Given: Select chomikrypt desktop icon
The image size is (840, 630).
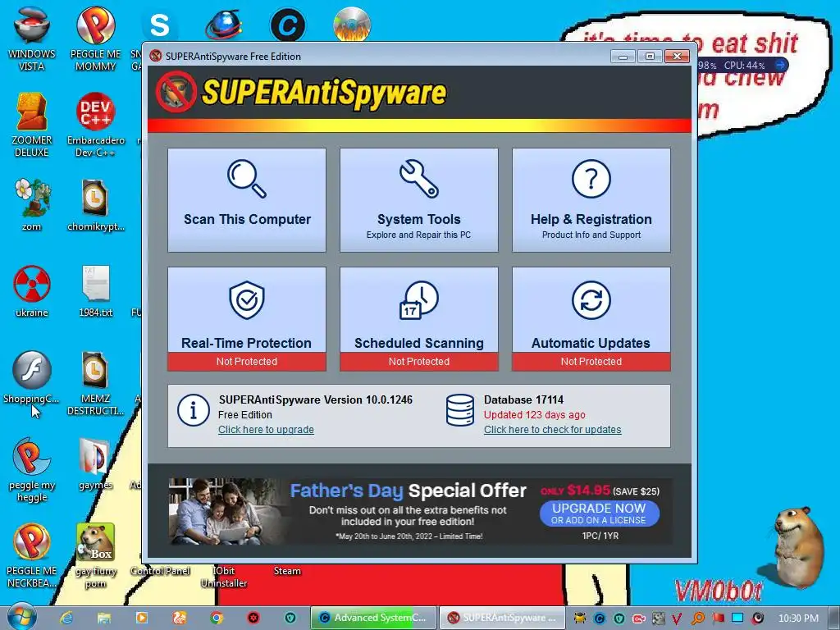Looking at the screenshot, I should tap(95, 205).
